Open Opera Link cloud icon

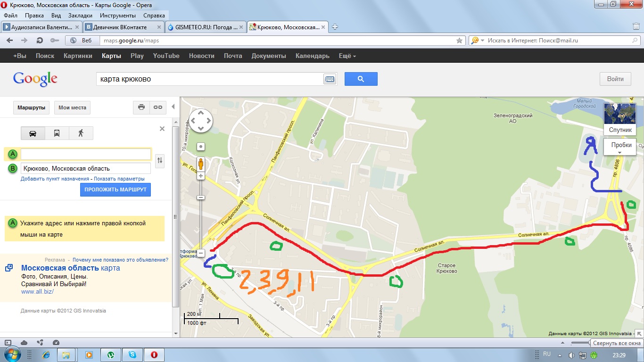[24, 343]
